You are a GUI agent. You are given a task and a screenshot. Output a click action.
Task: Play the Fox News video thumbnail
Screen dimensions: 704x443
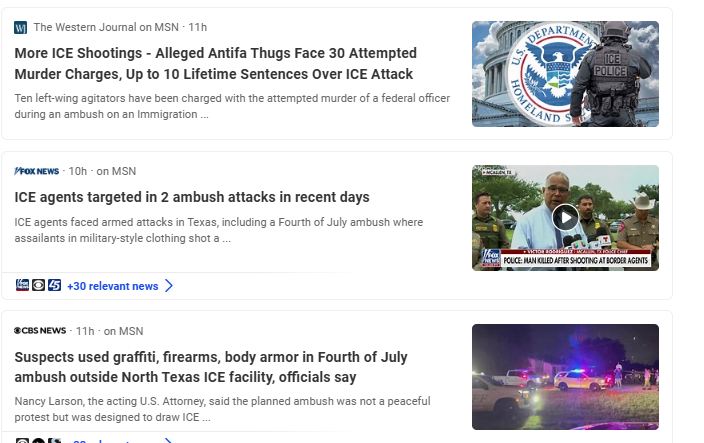(565, 218)
